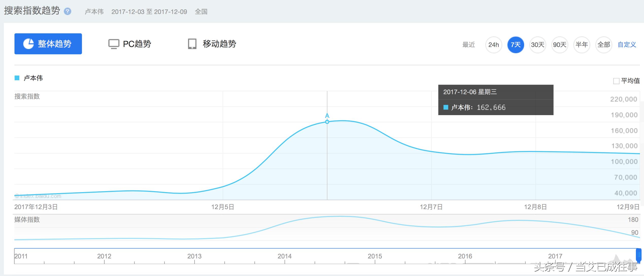The height and width of the screenshot is (276, 644).
Task: Select the 7天 time range
Action: tap(516, 45)
